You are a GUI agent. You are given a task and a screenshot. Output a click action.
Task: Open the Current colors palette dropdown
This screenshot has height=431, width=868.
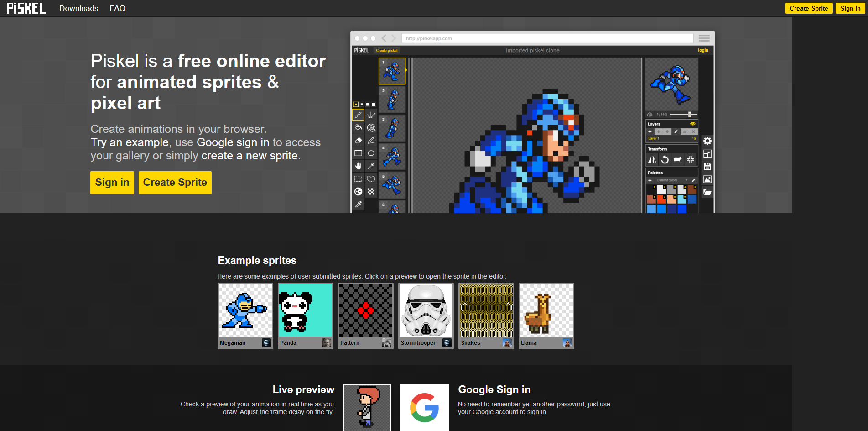pos(672,180)
